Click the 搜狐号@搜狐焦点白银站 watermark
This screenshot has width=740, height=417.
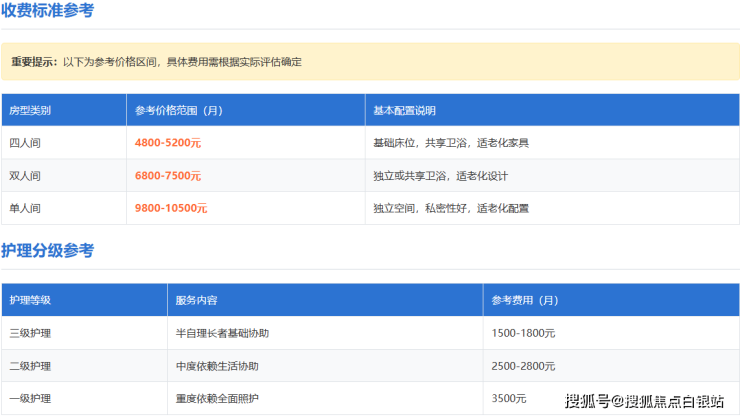[644, 401]
